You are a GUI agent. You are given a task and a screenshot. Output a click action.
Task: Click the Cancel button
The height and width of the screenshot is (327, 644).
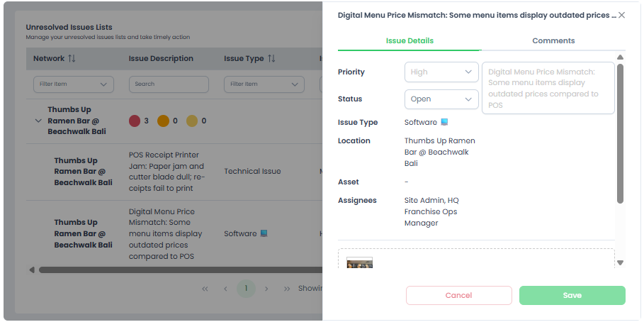pos(458,296)
